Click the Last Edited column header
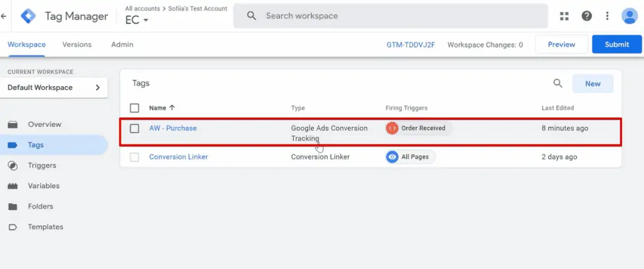Screen dimensions: 644x269 (558, 108)
